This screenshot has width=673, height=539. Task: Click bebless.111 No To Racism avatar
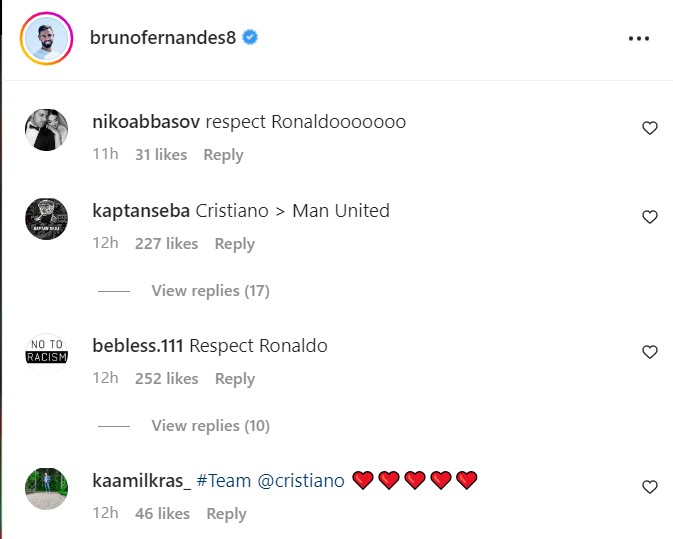point(46,354)
